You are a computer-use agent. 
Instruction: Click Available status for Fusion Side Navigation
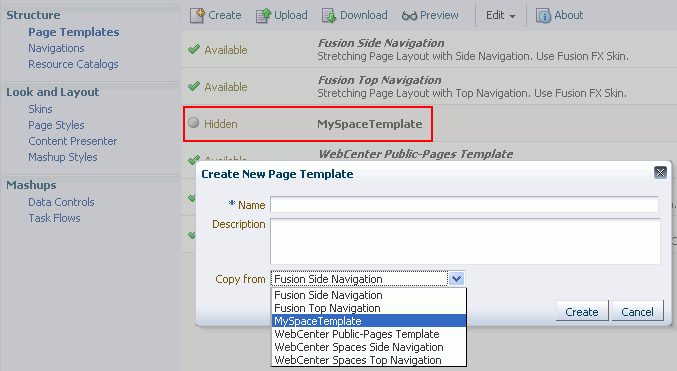coord(226,50)
